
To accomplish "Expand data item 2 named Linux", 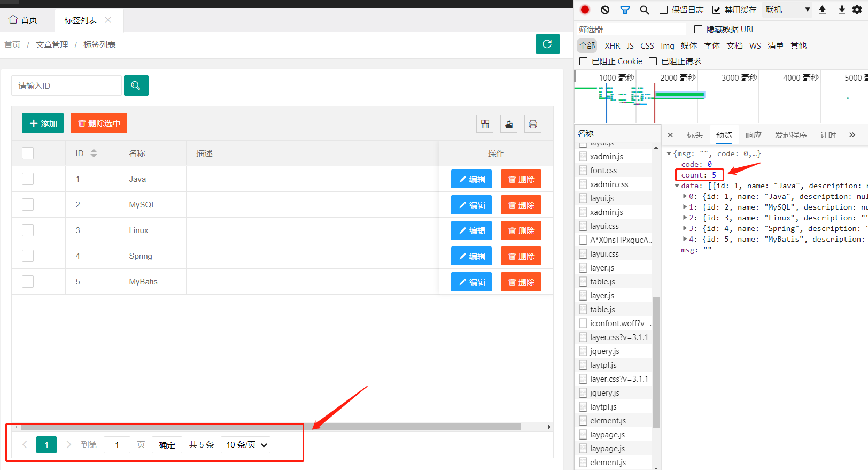I will coord(685,218).
